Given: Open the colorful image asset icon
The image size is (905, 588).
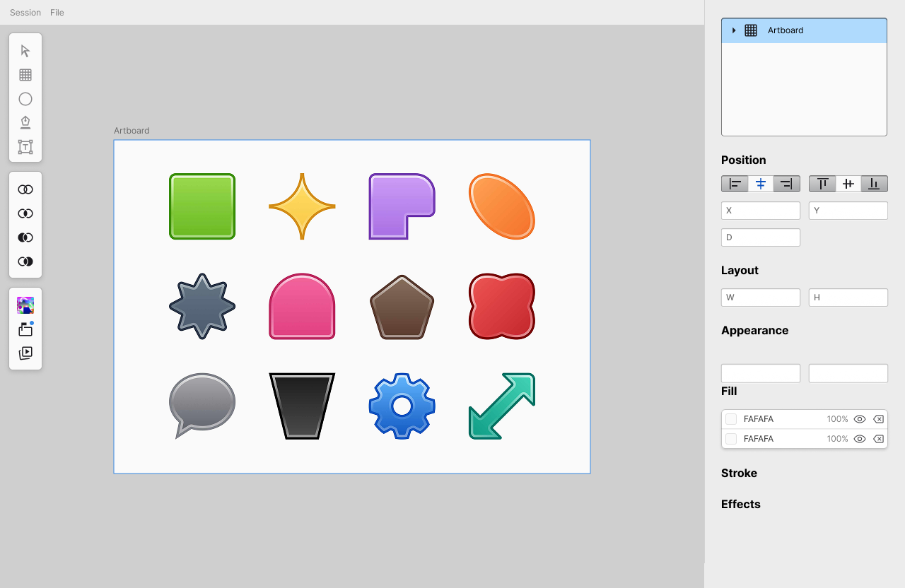Looking at the screenshot, I should [25, 305].
